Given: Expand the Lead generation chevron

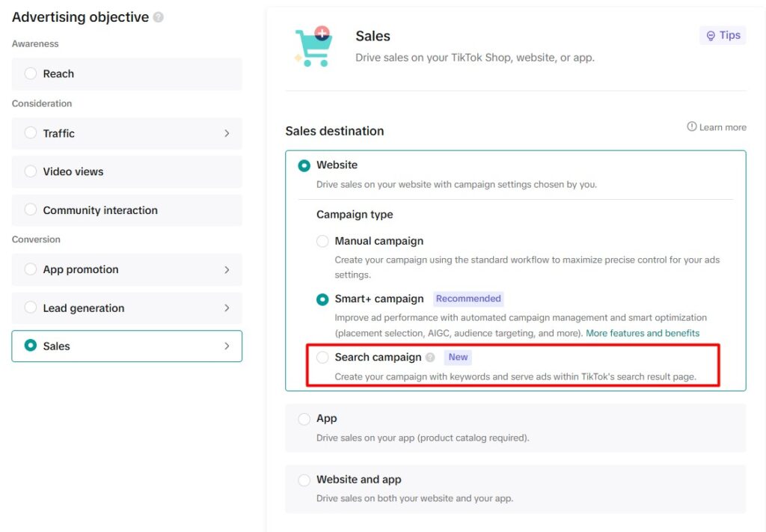Looking at the screenshot, I should coord(227,308).
